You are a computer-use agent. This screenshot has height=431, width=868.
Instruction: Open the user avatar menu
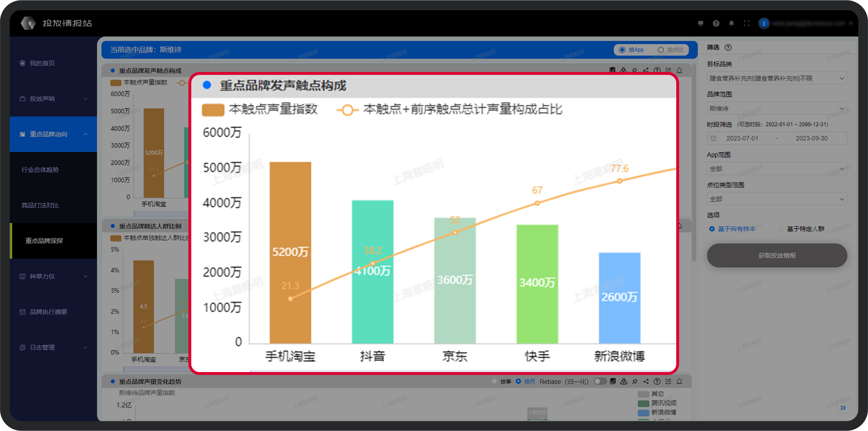[764, 23]
